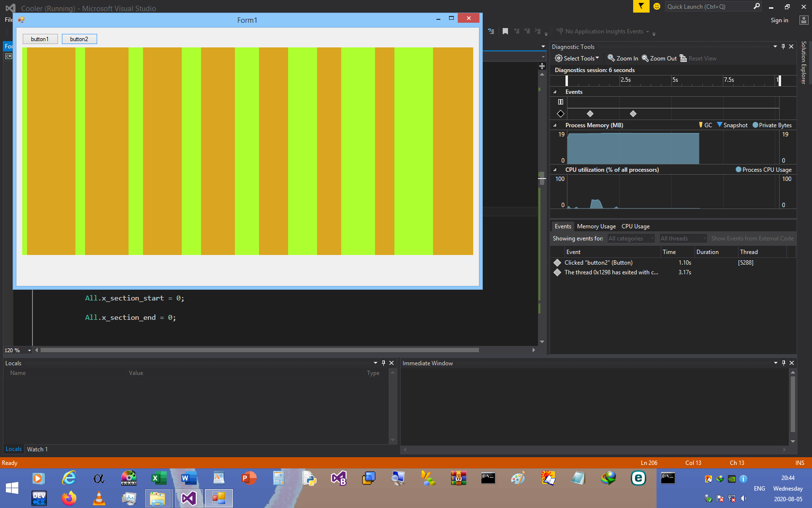Click the editor horizontal scrollbar
Screen dimensions: 812x508
coord(260,350)
